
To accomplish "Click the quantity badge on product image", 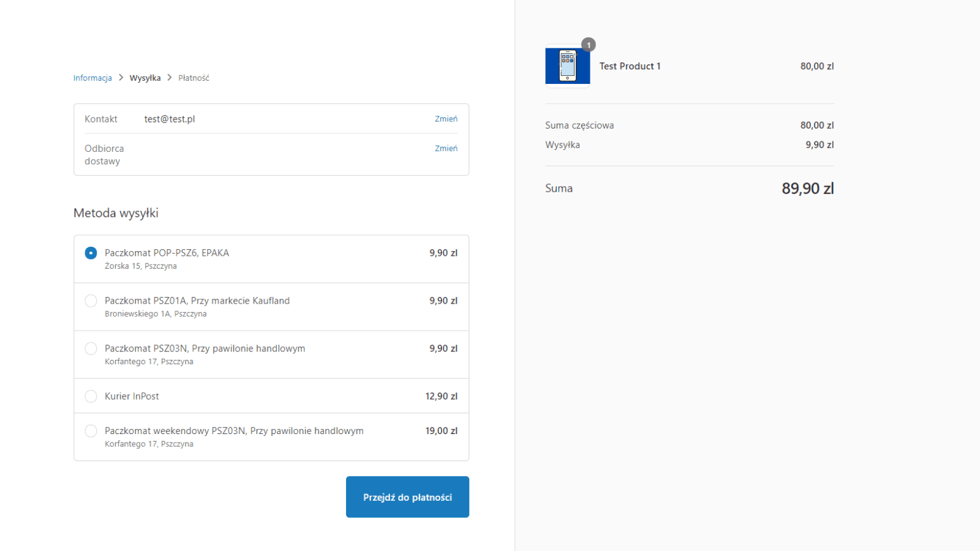I will tap(588, 44).
